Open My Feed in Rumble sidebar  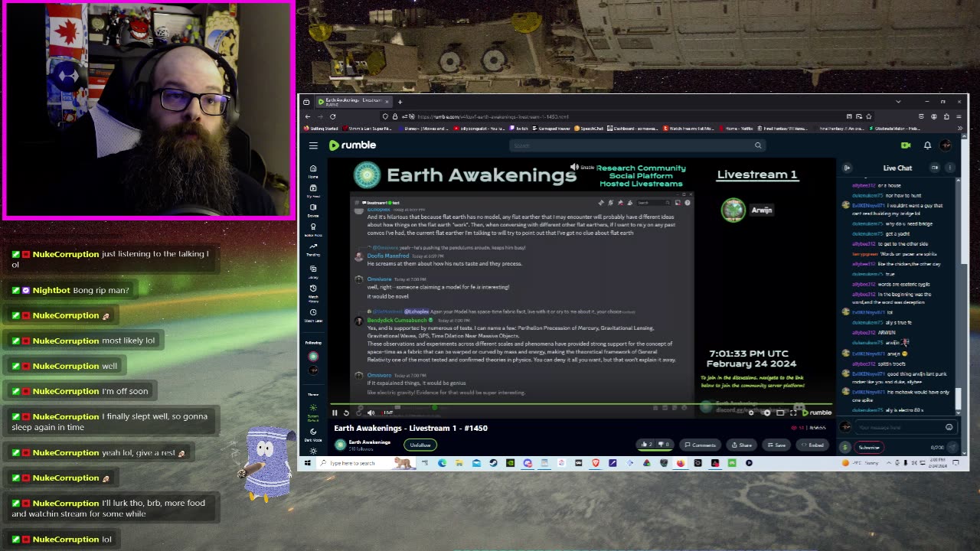tap(313, 191)
